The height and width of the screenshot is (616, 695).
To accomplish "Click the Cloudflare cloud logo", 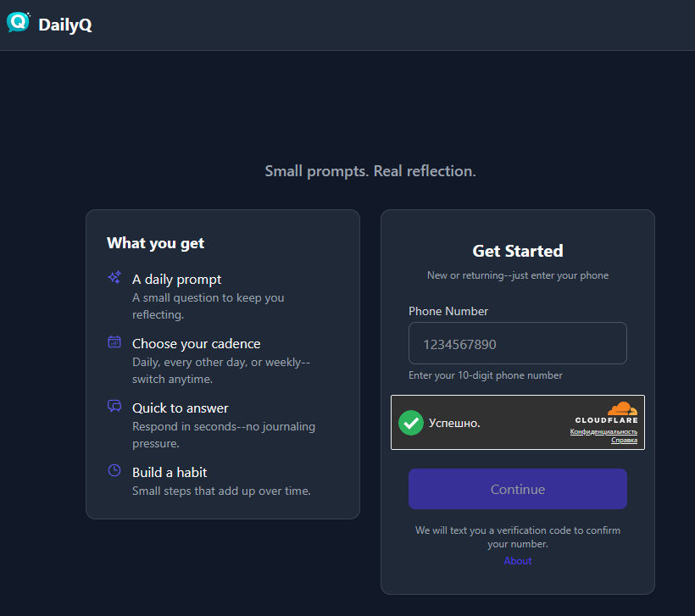I will (621, 409).
